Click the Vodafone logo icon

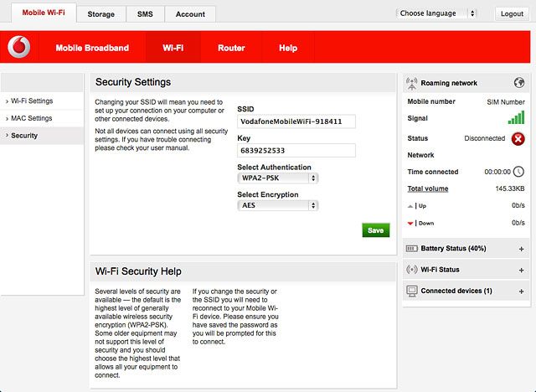[x=19, y=47]
